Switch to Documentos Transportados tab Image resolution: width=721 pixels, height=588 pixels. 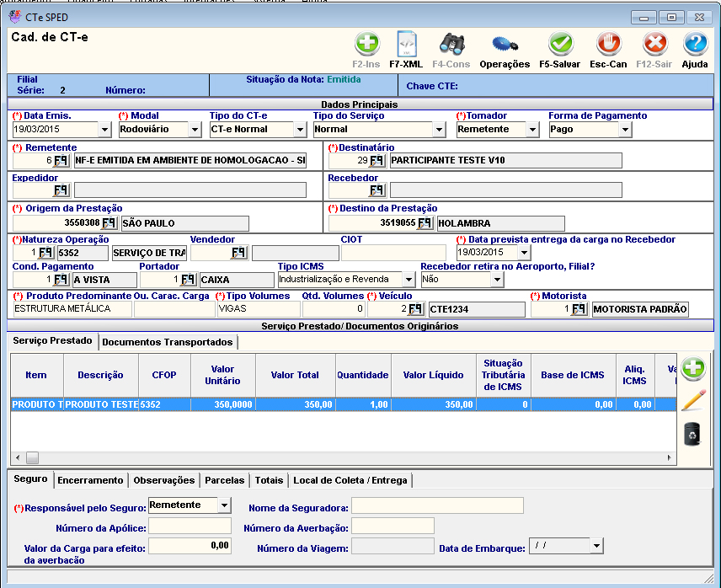coord(168,342)
